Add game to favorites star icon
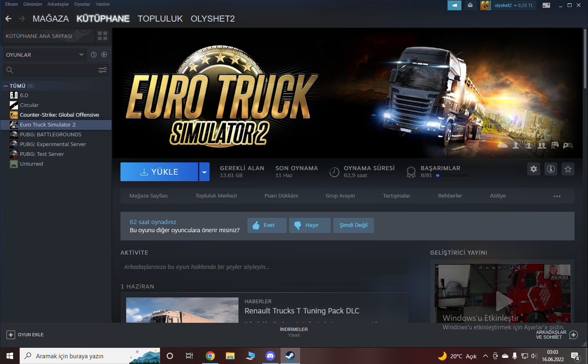Screen dimensions: 588x364 click(568, 169)
